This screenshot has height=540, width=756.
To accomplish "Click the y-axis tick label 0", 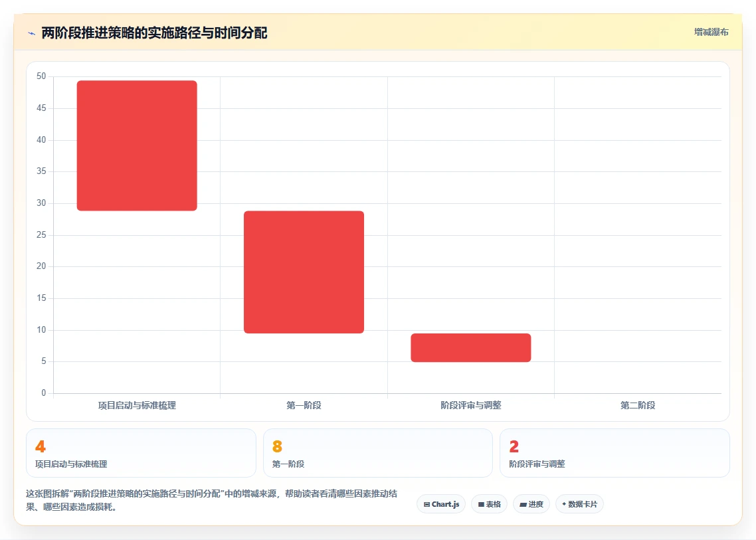I will click(x=44, y=393).
